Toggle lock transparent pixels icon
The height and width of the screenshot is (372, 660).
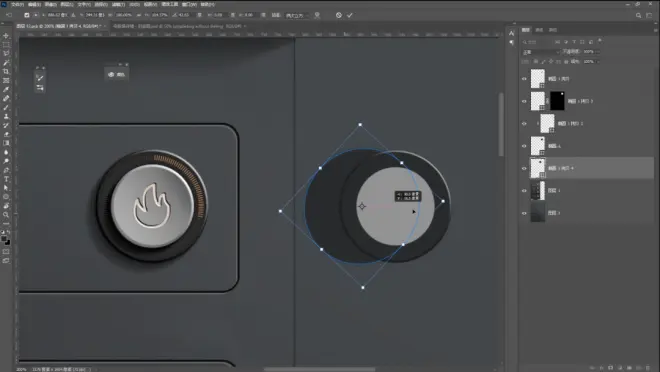[536, 61]
